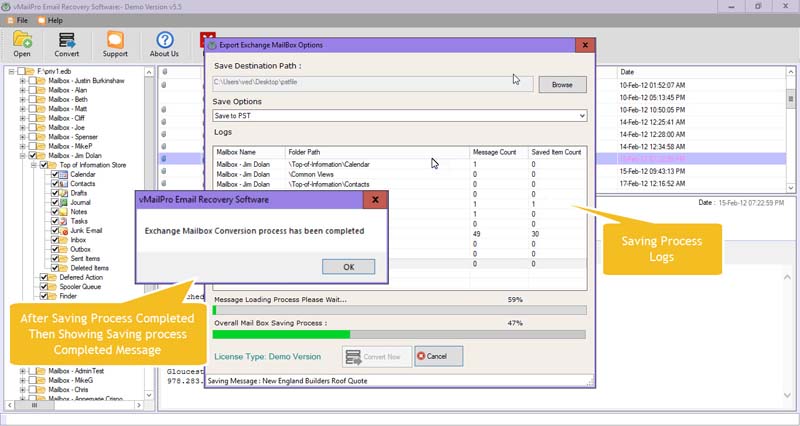Close the Export Exchange MailBox Options dialog
800x426 pixels.
tap(585, 45)
